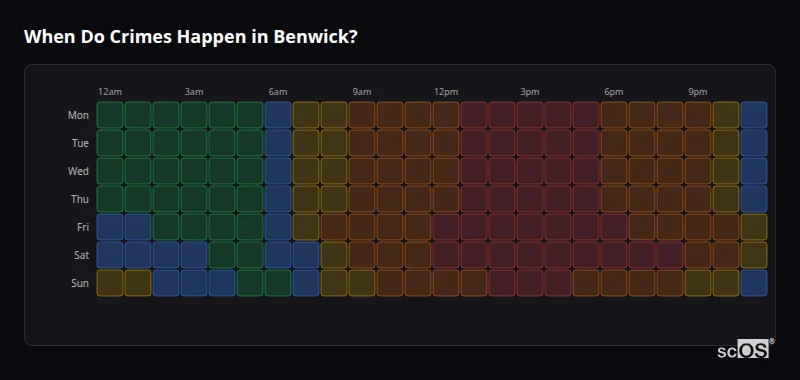
Task: Click the Thu row label
Action: coord(80,199)
